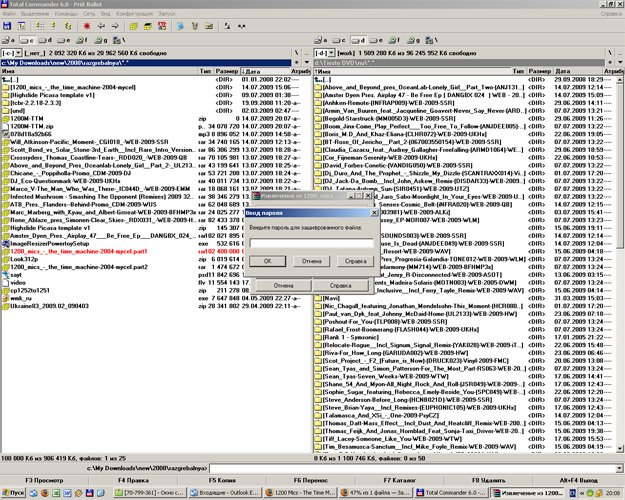This screenshot has width=625, height=500.
Task: Select drive e button in right panel
Action: point(376,40)
